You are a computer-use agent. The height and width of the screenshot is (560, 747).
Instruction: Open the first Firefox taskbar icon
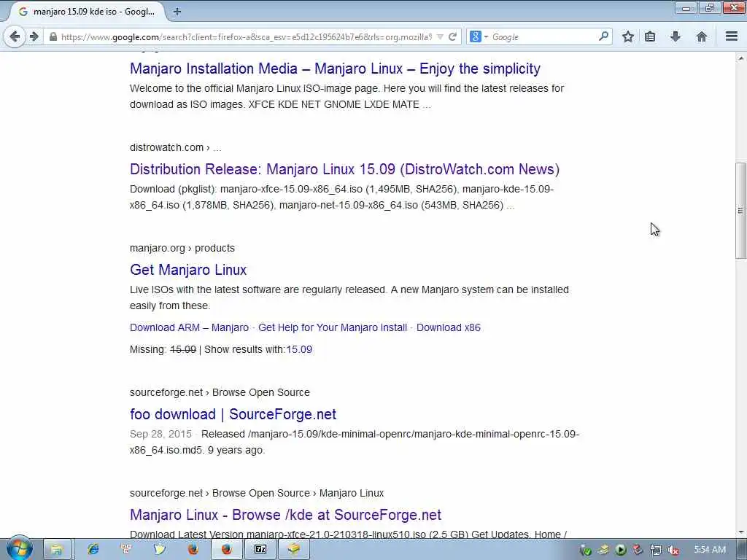[x=193, y=550]
